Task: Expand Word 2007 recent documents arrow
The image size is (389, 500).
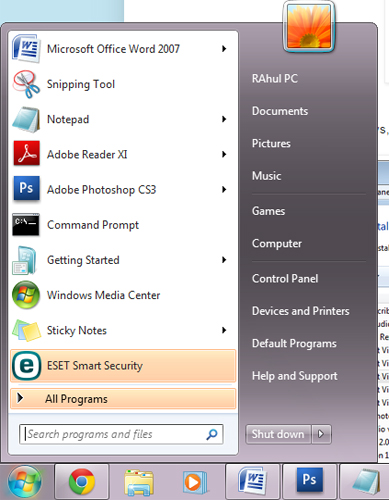Action: tap(224, 49)
